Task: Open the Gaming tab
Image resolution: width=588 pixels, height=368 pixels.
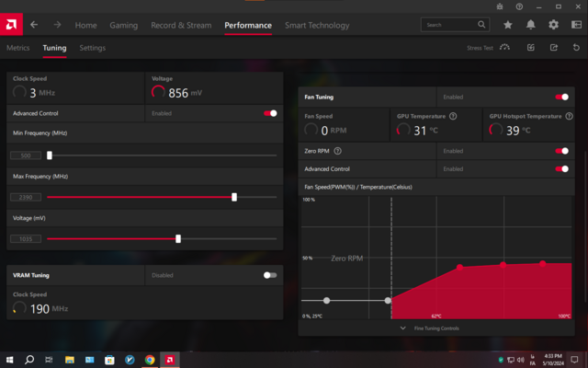Action: [x=123, y=25]
